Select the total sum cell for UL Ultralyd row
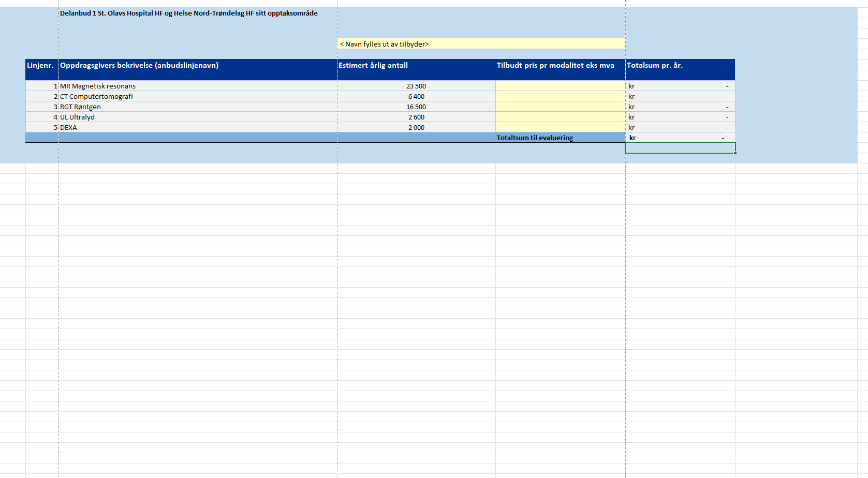Image resolution: width=868 pixels, height=478 pixels. point(680,117)
